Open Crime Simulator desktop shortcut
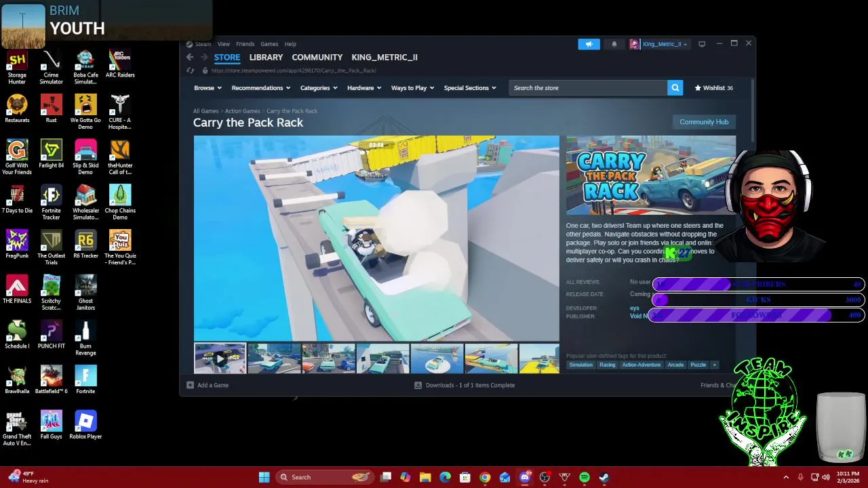 51,67
